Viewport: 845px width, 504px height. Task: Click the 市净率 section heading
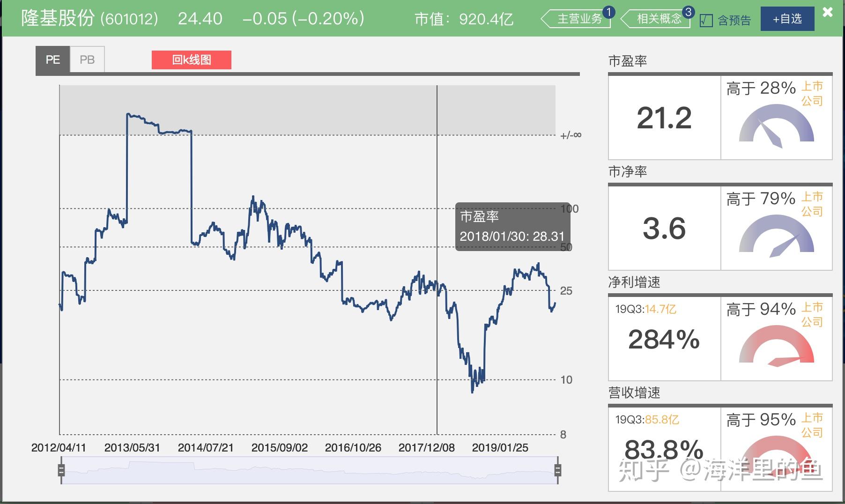tap(628, 172)
